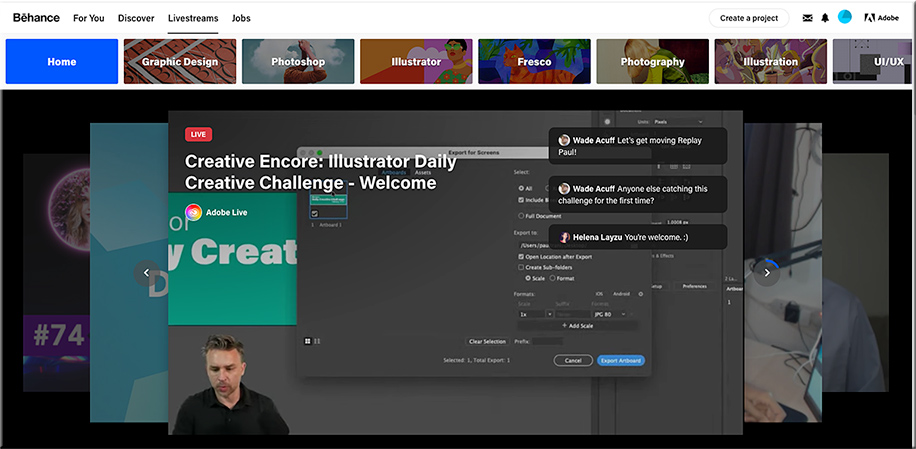Click 'Let's get moving Replay Paul!' message
Viewport: 916px width, 449px height.
point(629,146)
